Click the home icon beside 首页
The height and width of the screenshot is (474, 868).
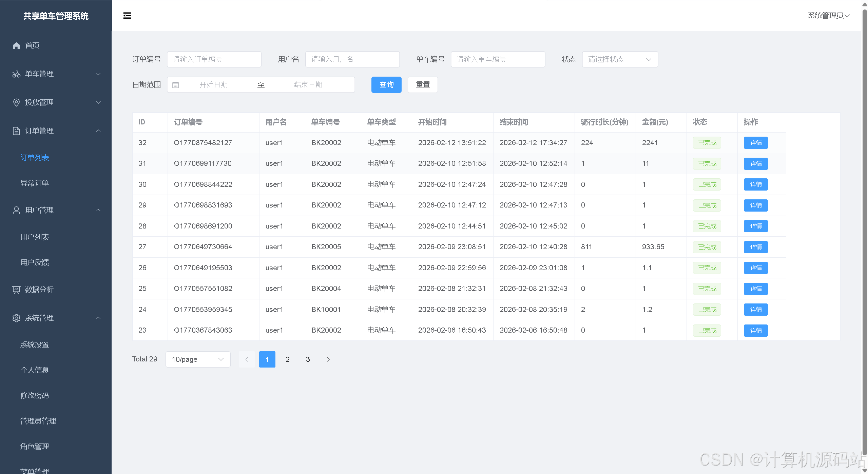point(16,45)
